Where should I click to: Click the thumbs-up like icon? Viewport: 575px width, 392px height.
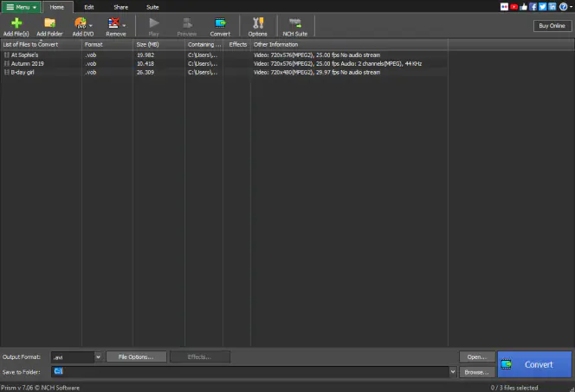coord(523,7)
